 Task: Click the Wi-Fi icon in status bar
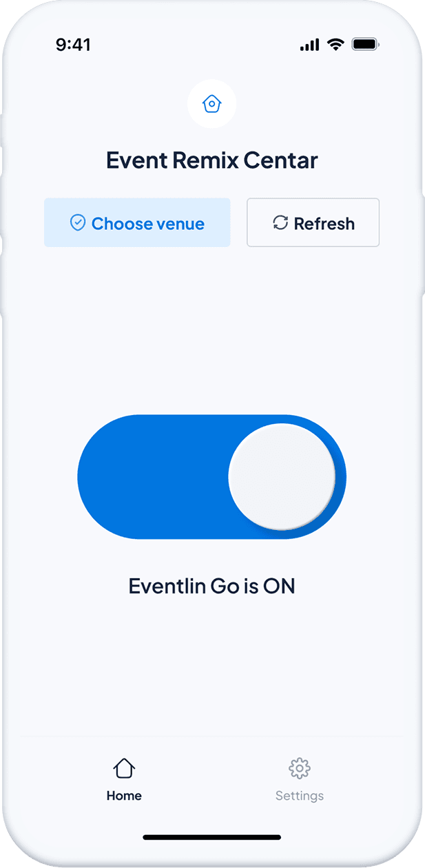tap(335, 44)
